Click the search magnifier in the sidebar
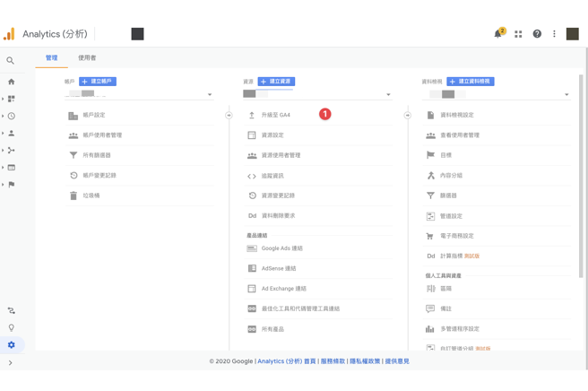The width and height of the screenshot is (588, 391). [11, 60]
